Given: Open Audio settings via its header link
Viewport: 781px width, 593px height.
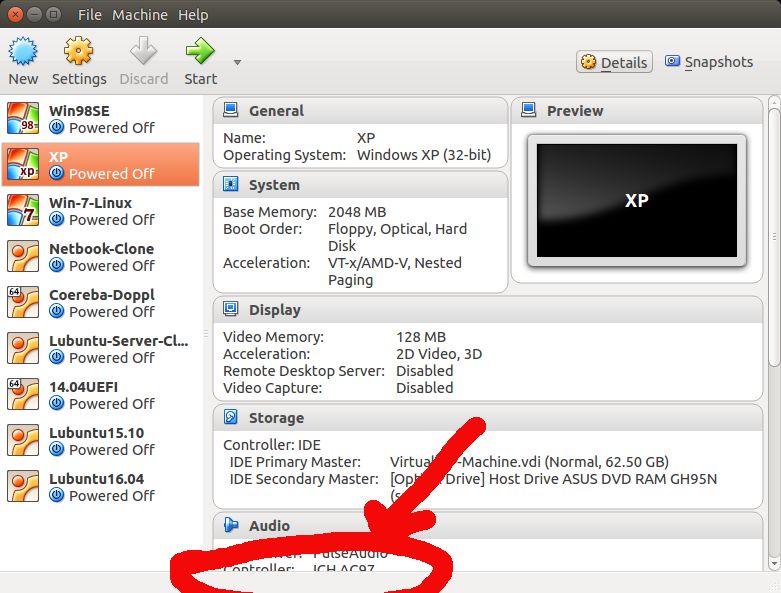Looking at the screenshot, I should [269, 526].
